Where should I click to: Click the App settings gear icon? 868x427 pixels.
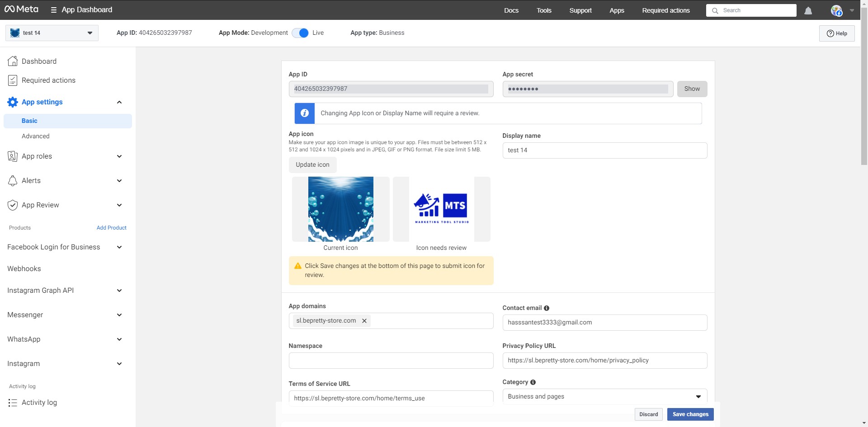pos(13,102)
